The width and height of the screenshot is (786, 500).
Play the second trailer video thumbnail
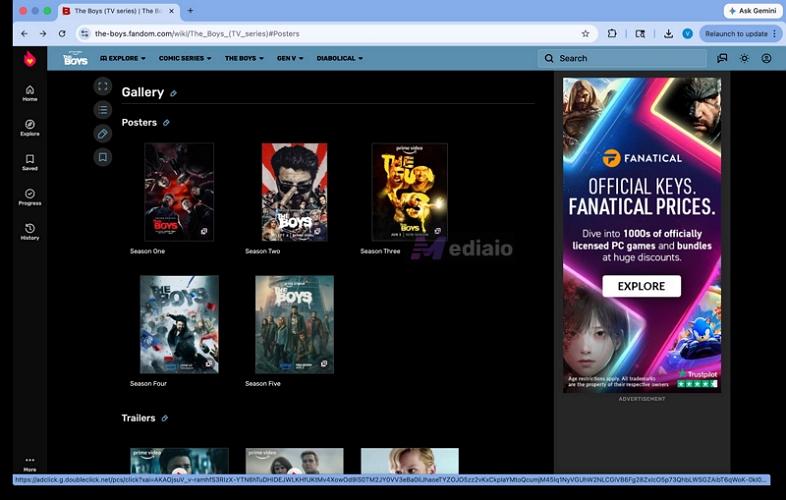[x=294, y=461]
